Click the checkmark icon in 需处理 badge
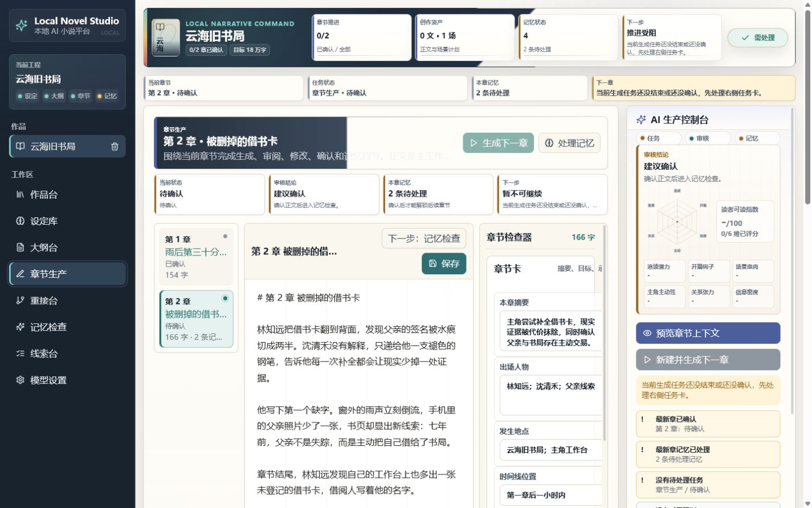 (x=745, y=38)
